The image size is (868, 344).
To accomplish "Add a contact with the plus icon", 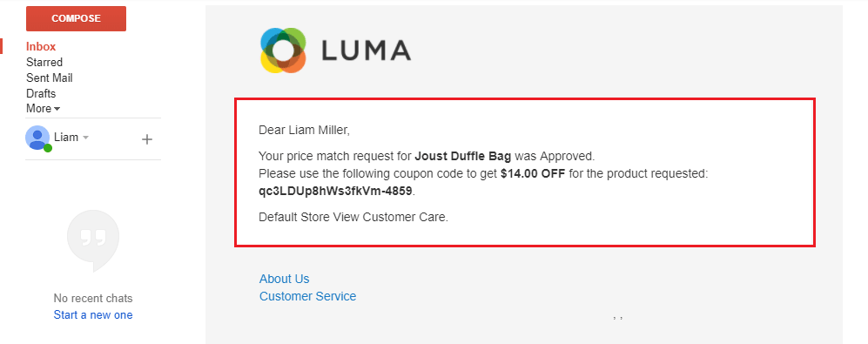I will point(146,139).
